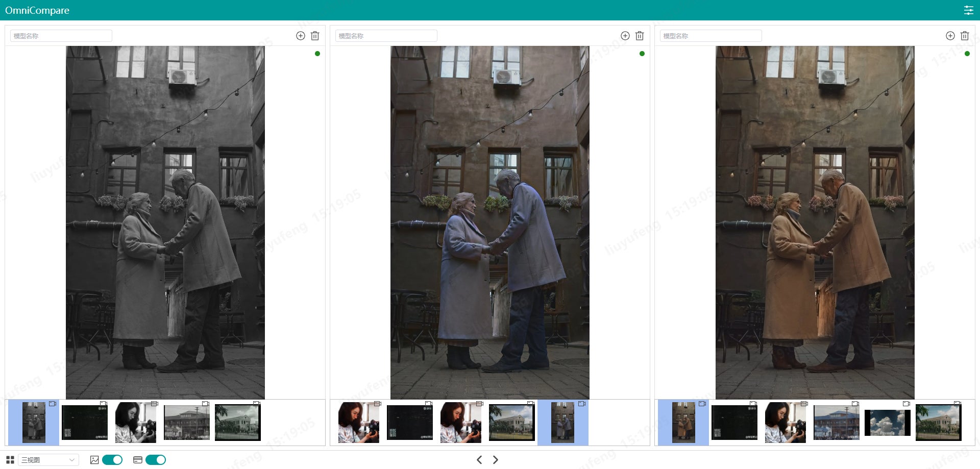Click the add icon in left panel
The image size is (980, 469).
pos(301,36)
